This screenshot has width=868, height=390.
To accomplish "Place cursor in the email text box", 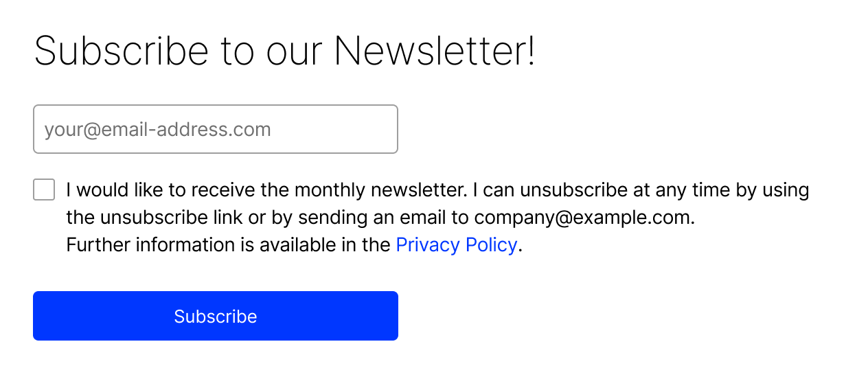I will (216, 129).
